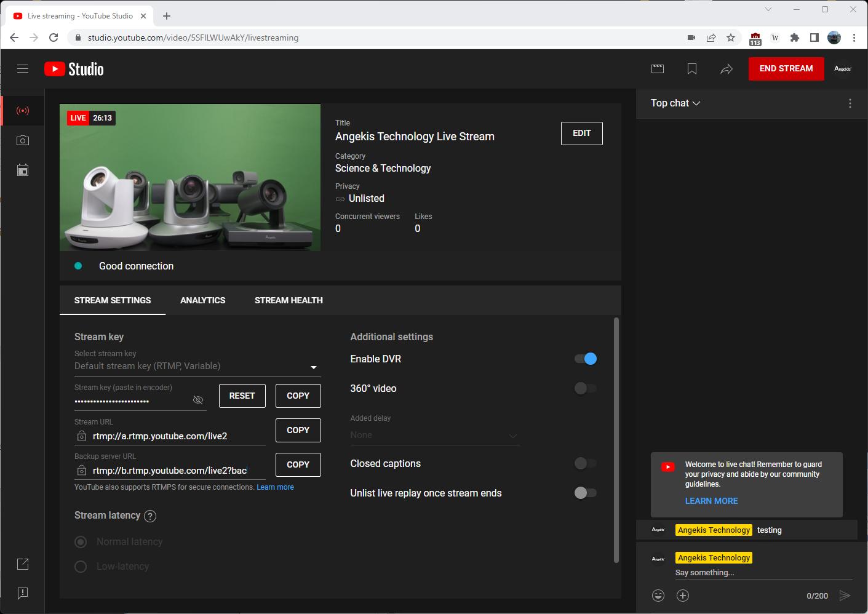Reveal the hidden stream key

tap(198, 399)
